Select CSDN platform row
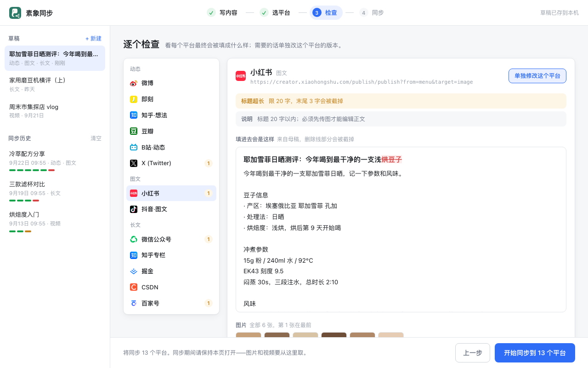This screenshot has height=368, width=588. click(x=171, y=287)
